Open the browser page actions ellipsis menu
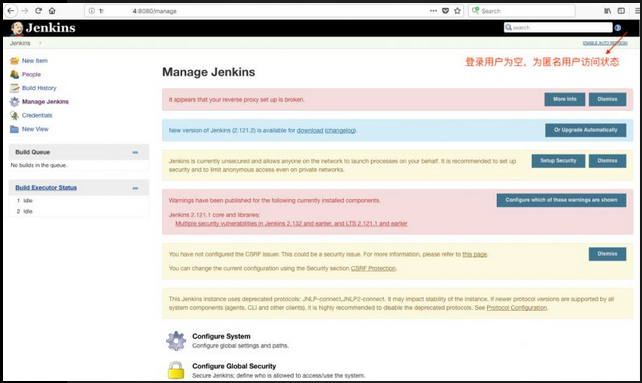Screen dimensions: 642x383 433,11
